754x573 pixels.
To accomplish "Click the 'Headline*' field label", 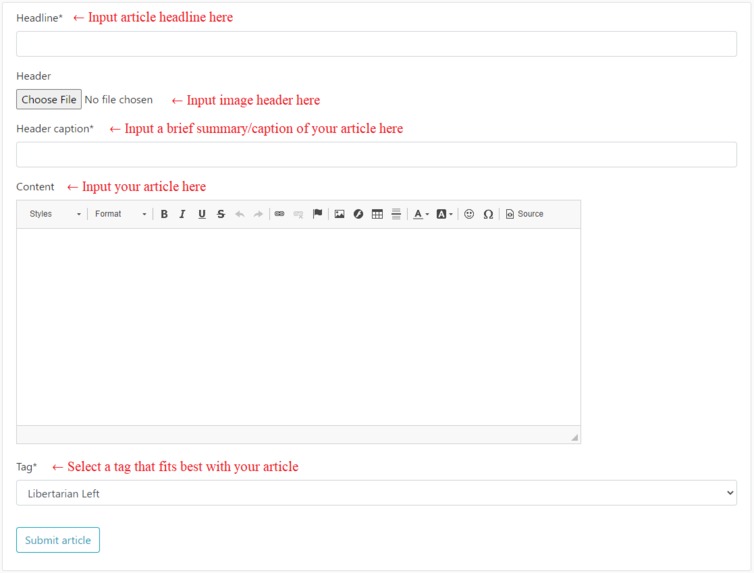I will pos(39,18).
